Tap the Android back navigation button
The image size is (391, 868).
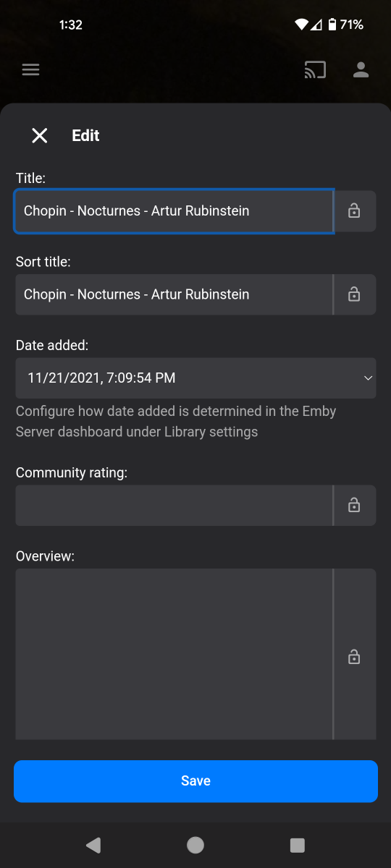(x=93, y=845)
